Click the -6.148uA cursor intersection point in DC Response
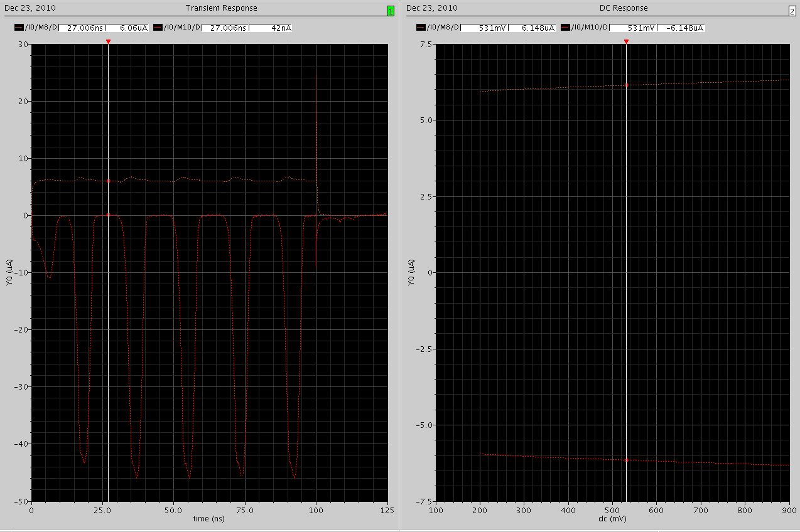Screen dimensions: 800x532 626,460
